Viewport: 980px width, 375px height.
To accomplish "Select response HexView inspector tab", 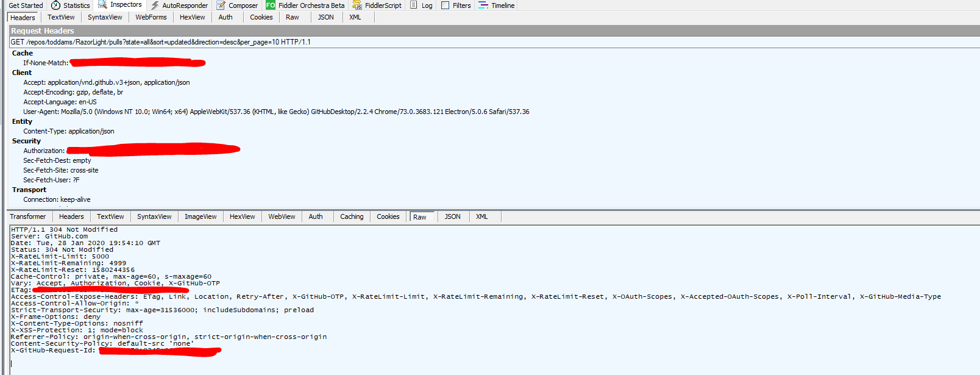I will (x=242, y=216).
